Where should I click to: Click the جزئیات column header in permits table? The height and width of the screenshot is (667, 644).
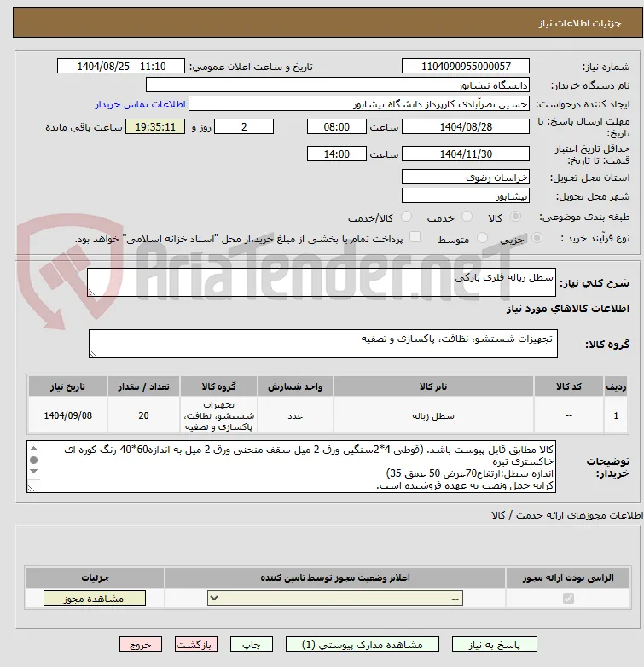[95, 577]
